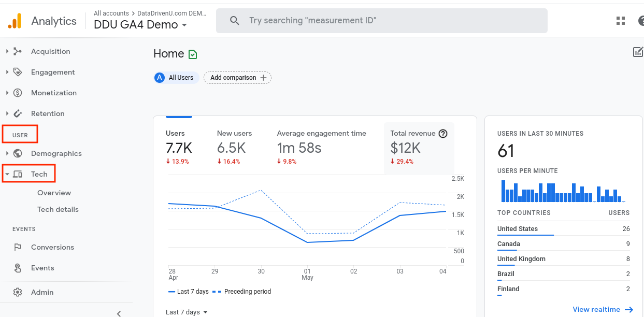The width and height of the screenshot is (644, 317).
Task: Click the search magnifier icon
Action: [235, 21]
